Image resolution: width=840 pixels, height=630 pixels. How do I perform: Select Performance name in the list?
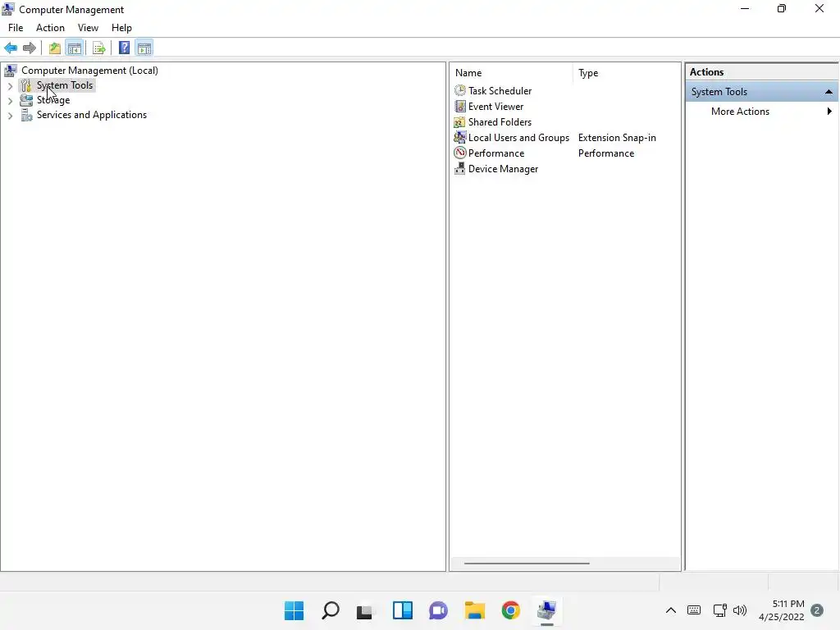[x=496, y=153]
